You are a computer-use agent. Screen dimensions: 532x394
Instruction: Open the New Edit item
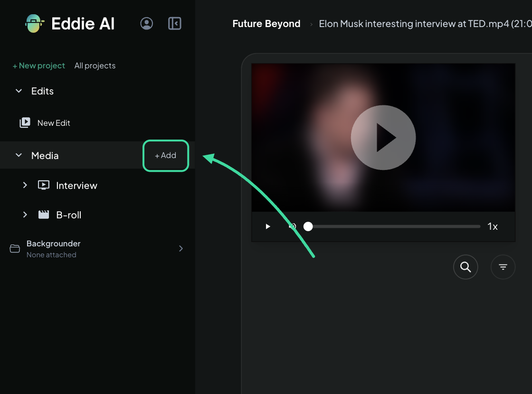click(54, 123)
